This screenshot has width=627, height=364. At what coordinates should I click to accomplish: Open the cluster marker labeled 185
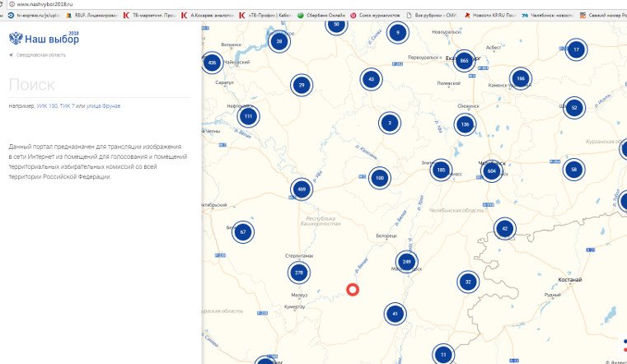point(442,170)
